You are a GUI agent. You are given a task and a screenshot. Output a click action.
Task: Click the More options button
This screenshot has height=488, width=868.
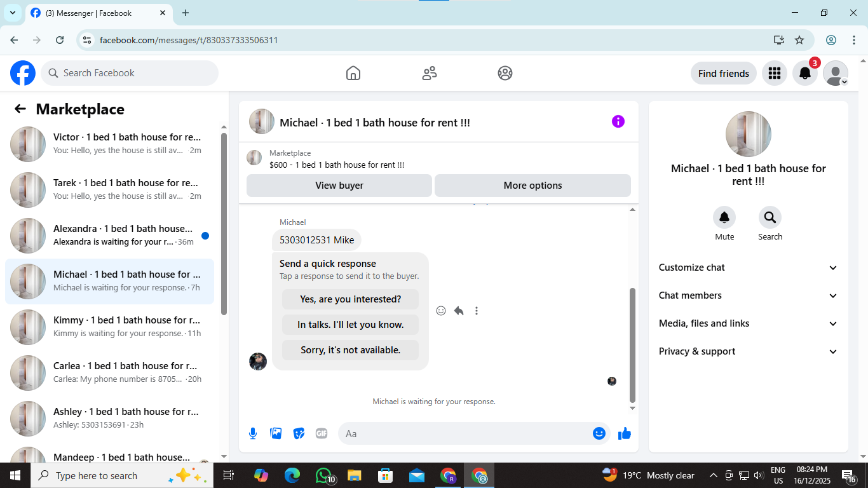[532, 186]
